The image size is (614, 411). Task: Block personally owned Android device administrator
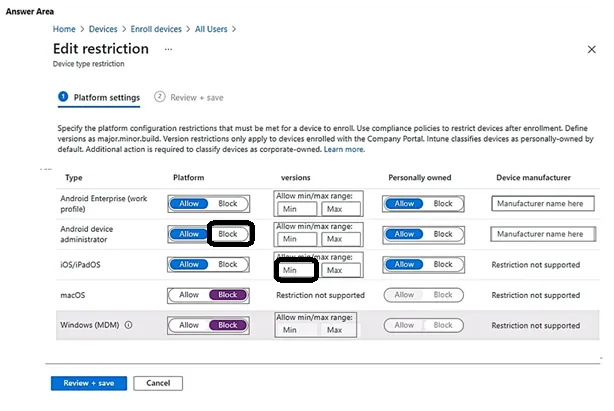pos(443,234)
